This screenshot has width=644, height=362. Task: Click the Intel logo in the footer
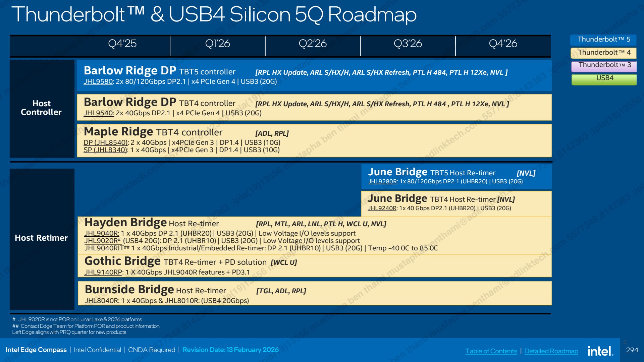tap(600, 351)
